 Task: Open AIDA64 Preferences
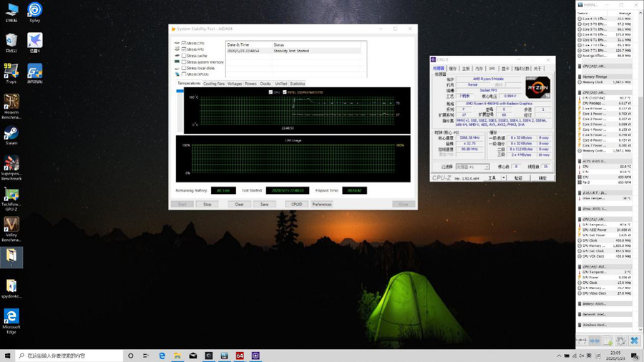(x=321, y=205)
